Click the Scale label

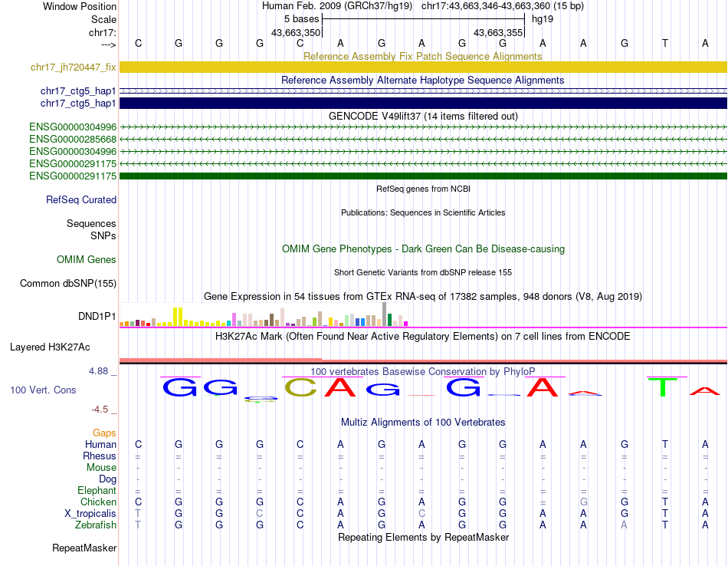(x=103, y=19)
